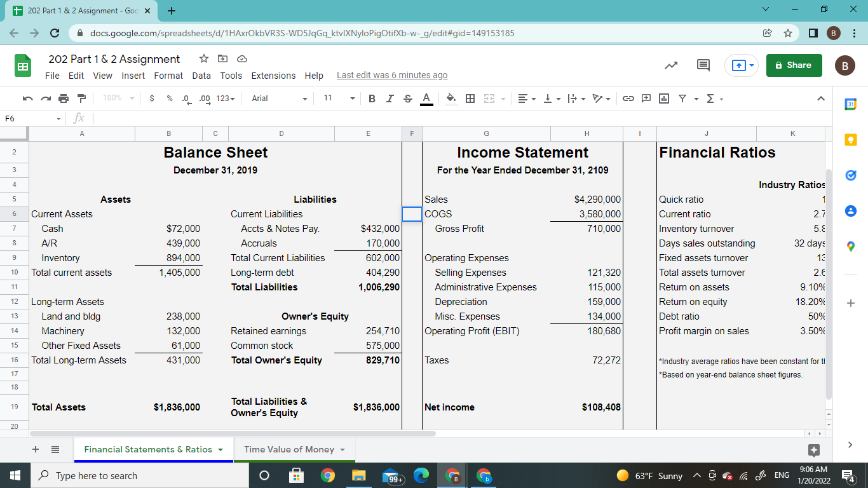
Task: Open comment history icon
Action: (703, 65)
